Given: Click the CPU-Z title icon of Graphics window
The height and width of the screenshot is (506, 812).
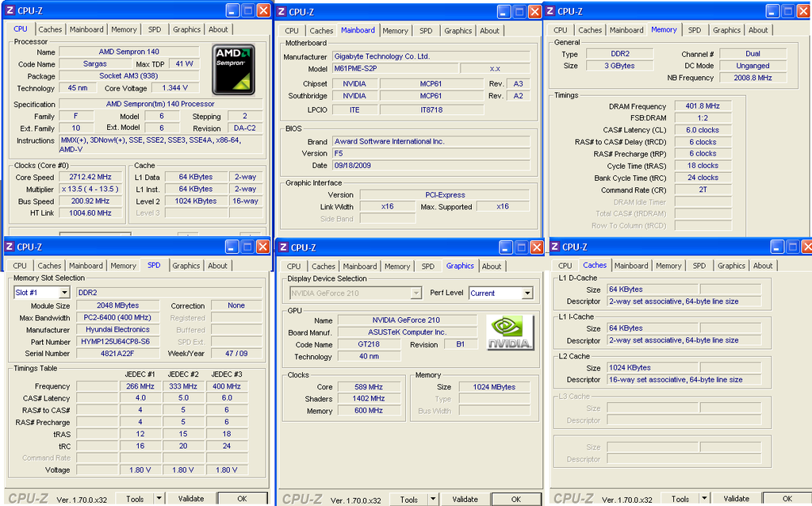Looking at the screenshot, I should (x=283, y=247).
